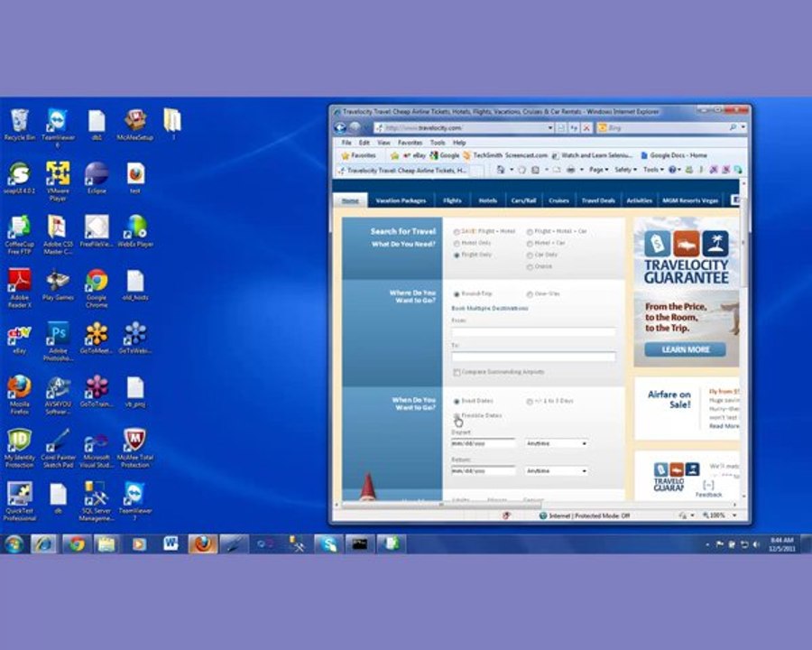Image resolution: width=812 pixels, height=650 pixels.
Task: Open the Depart time Anytime dropdown
Action: (556, 443)
